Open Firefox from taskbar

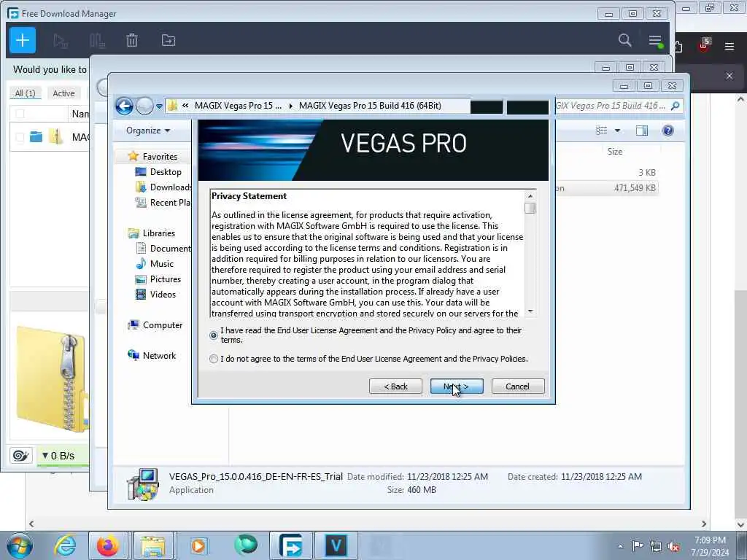tap(108, 545)
